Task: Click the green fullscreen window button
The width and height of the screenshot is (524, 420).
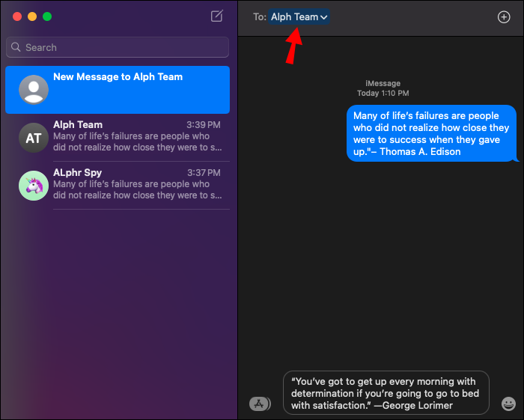Action: coord(47,16)
